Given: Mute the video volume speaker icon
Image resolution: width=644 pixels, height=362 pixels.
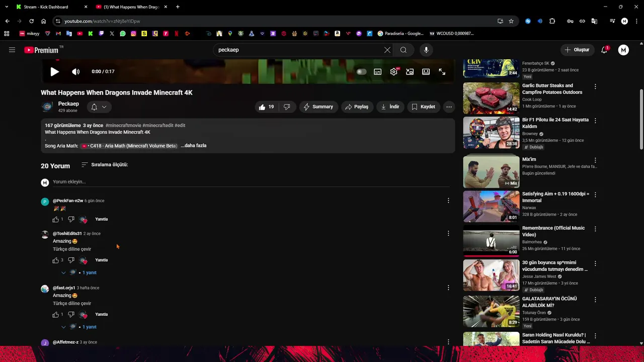Looking at the screenshot, I should 75,72.
